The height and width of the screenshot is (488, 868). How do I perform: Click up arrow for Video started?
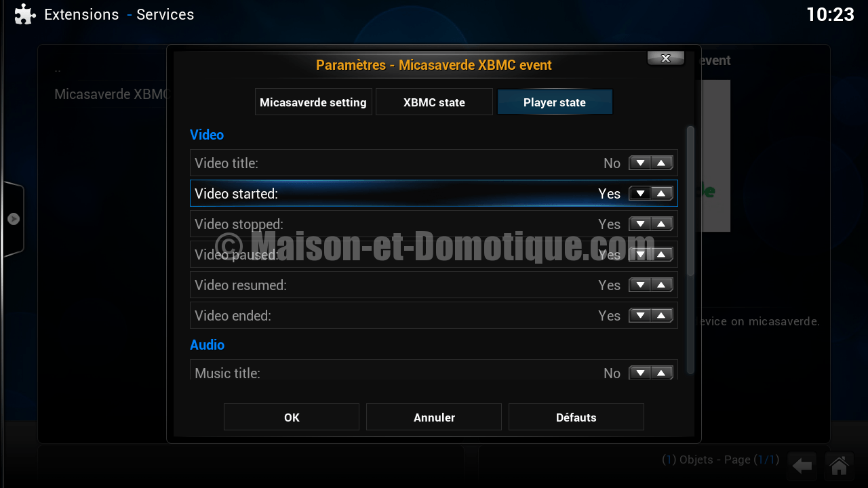[662, 193]
